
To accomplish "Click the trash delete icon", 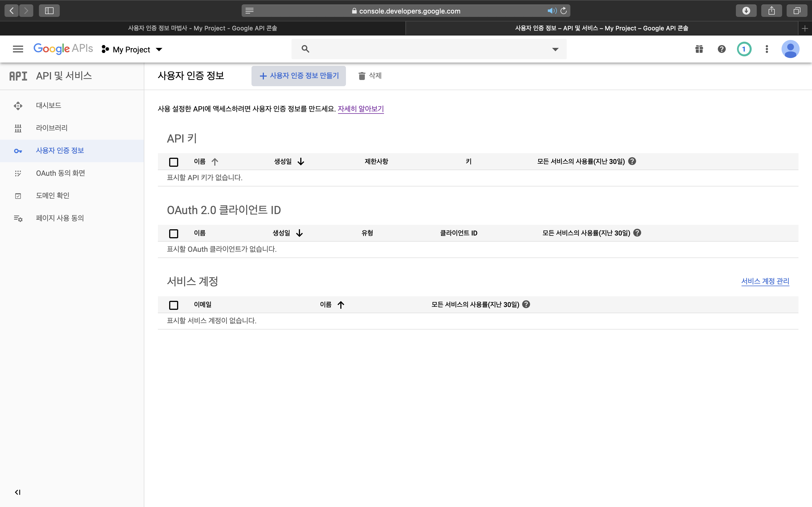I will coord(362,76).
